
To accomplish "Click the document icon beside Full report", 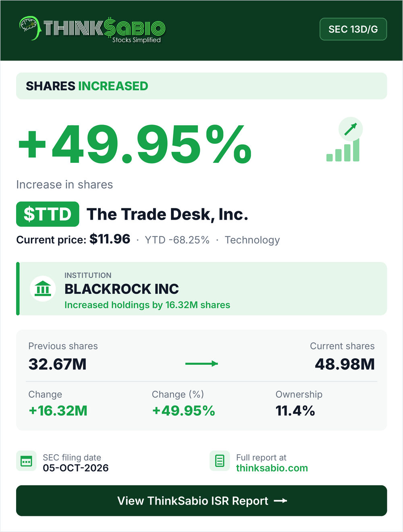I will point(220,461).
